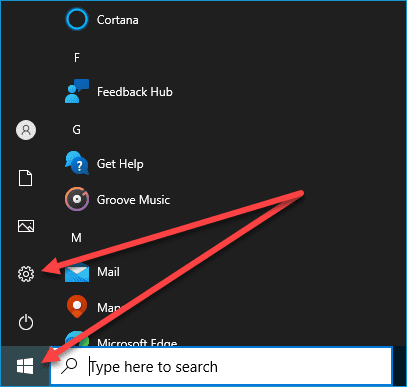The width and height of the screenshot is (407, 387).
Task: Select the letter G group header
Action: pyautogui.click(x=77, y=130)
